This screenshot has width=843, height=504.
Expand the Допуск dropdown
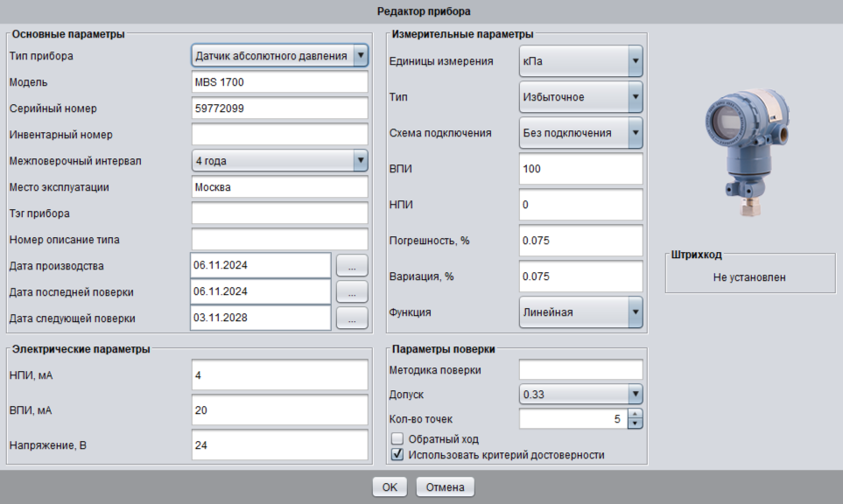[636, 394]
